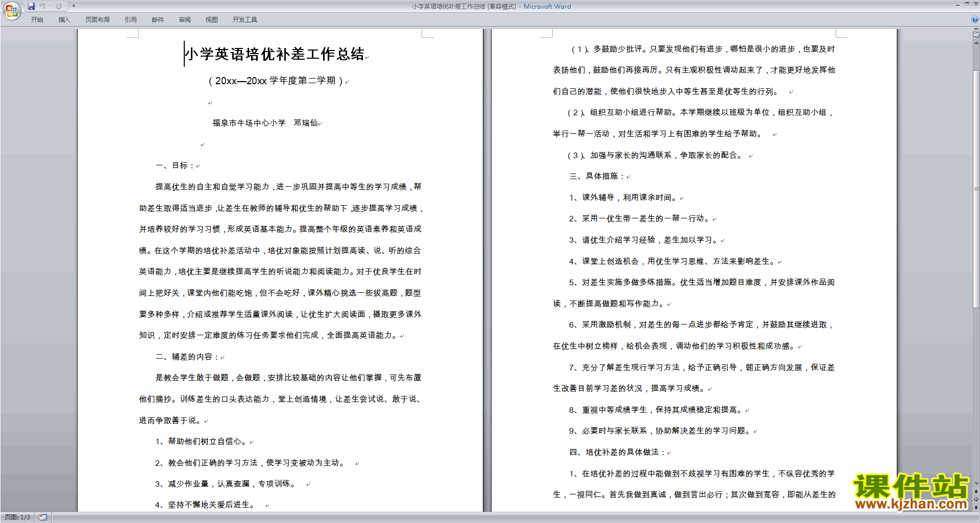Open the 视图 ribbon tab
The image size is (980, 523).
tap(211, 19)
